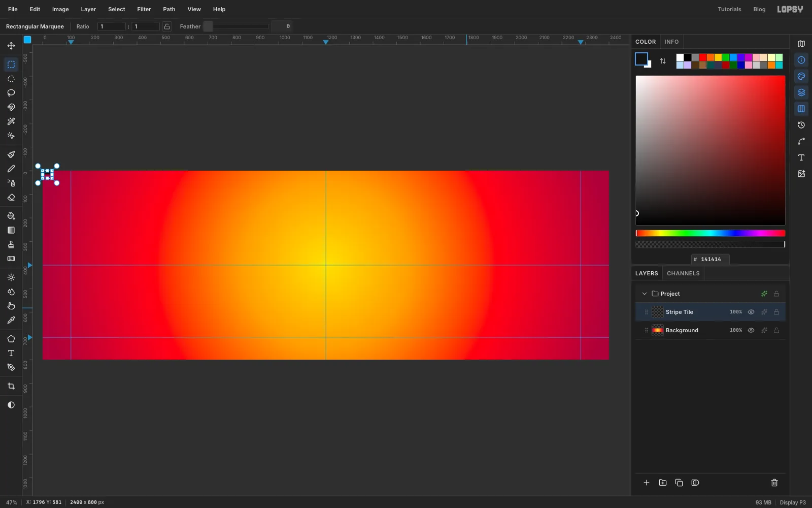812x508 pixels.
Task: Switch to the Info tab
Action: pos(671,42)
